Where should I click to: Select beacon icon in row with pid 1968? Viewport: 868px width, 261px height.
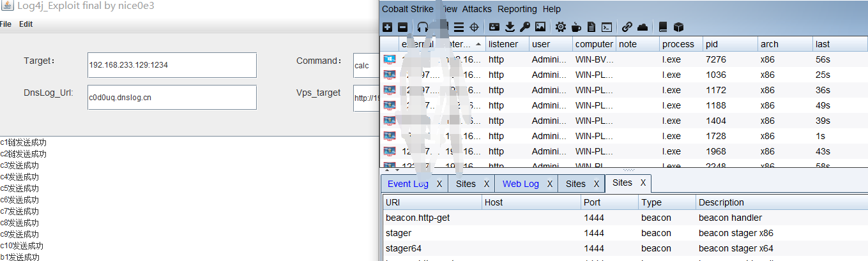[x=390, y=151]
